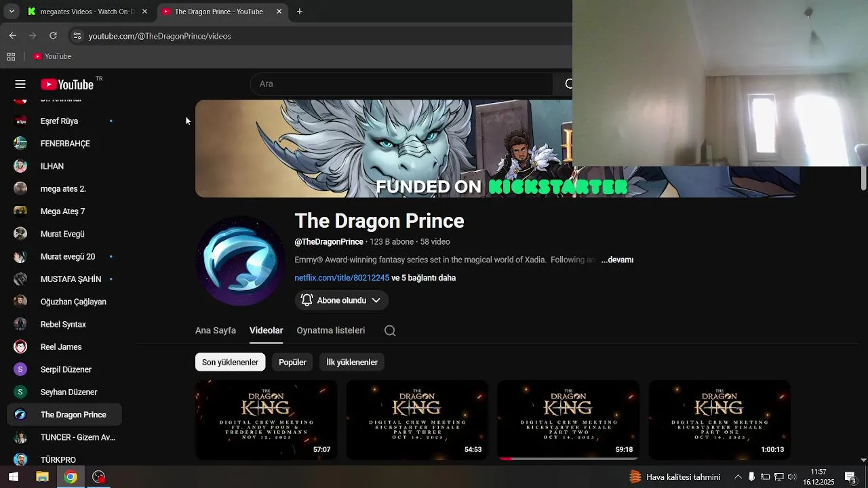Expand channel description with ...devamı

click(x=617, y=260)
